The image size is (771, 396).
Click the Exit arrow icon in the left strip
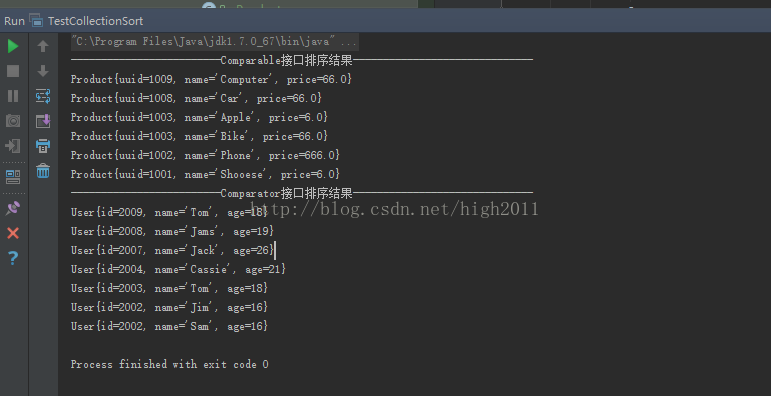(x=13, y=146)
